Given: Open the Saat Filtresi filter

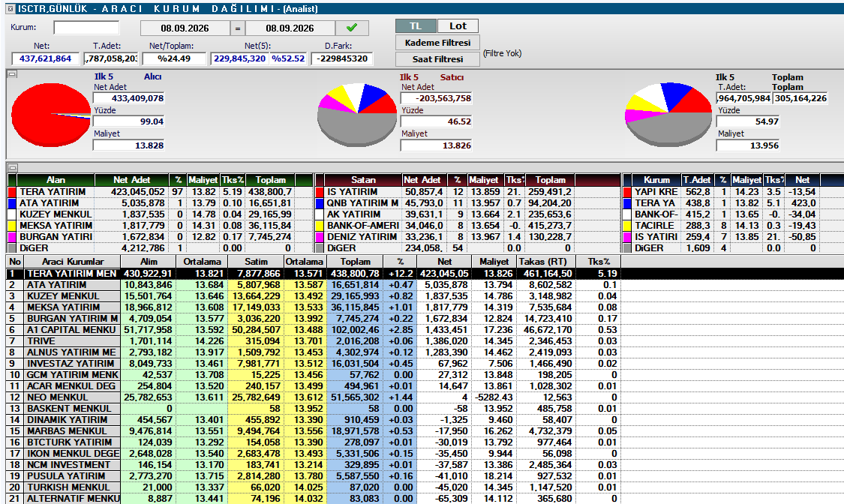Looking at the screenshot, I should [x=437, y=59].
